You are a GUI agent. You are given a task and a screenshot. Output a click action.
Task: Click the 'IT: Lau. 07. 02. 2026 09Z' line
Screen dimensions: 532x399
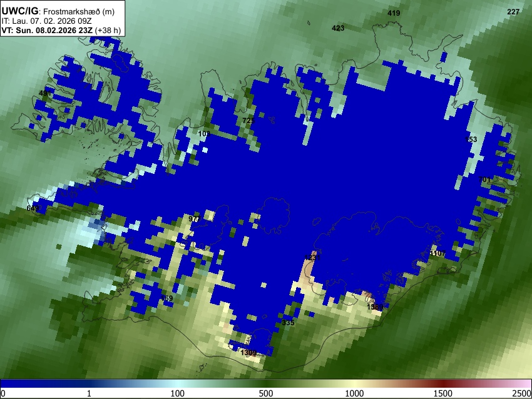[46, 21]
